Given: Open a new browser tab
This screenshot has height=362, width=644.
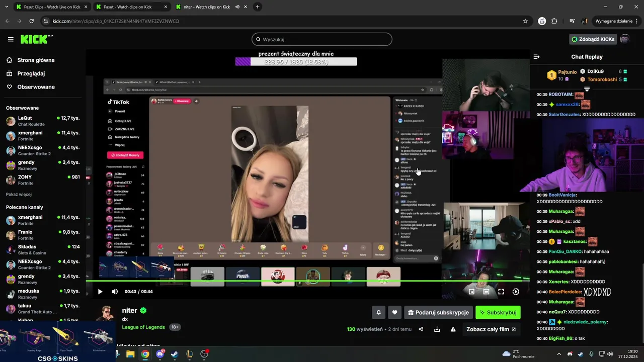Looking at the screenshot, I should click(258, 7).
